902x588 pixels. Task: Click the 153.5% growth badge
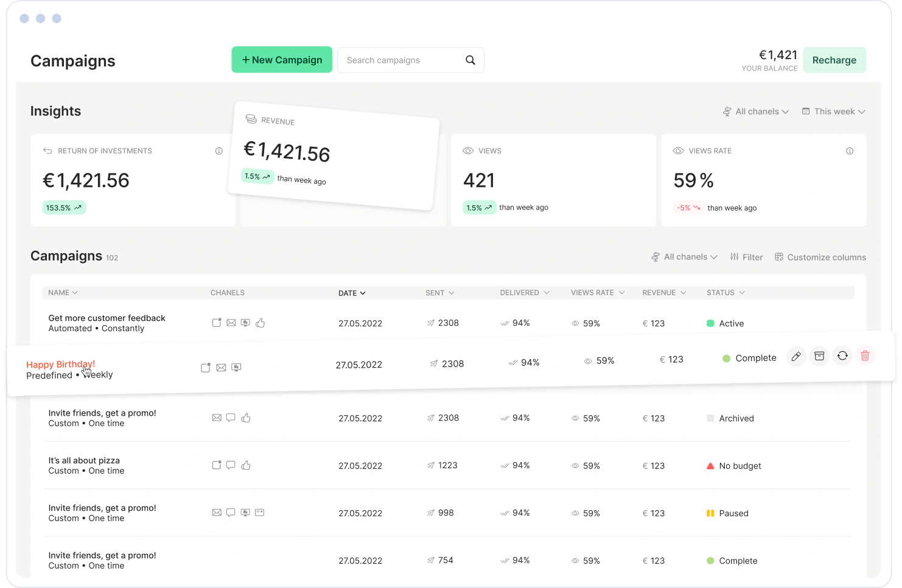point(64,208)
